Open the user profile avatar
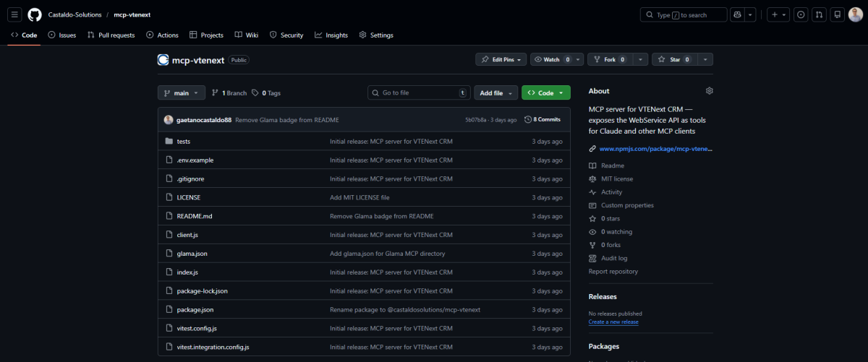 (x=855, y=14)
